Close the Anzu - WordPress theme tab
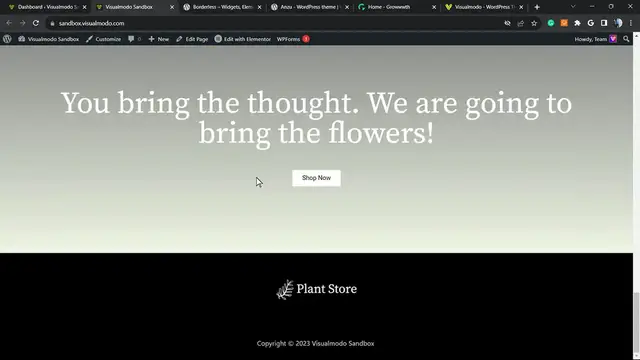This screenshot has width=640, height=360. coord(347,7)
